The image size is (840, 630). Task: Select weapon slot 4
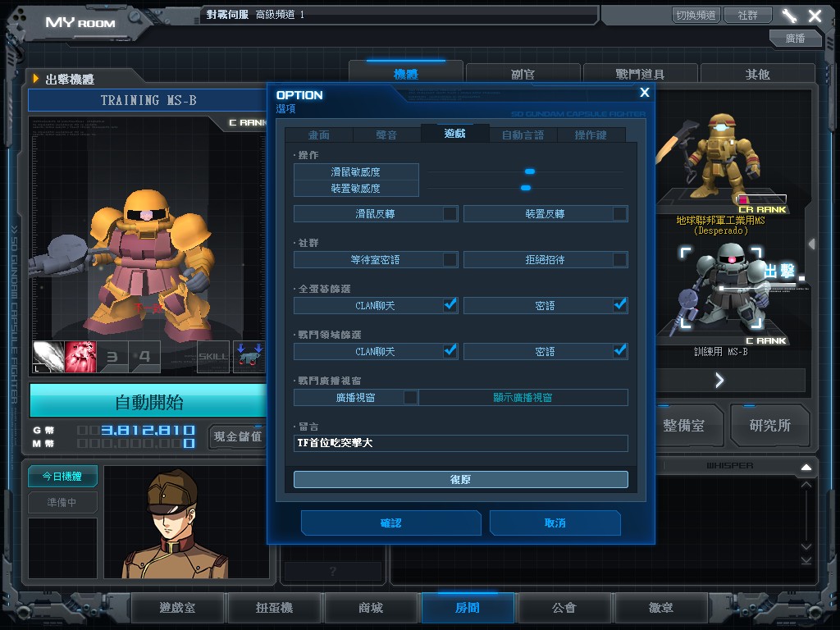click(x=144, y=356)
